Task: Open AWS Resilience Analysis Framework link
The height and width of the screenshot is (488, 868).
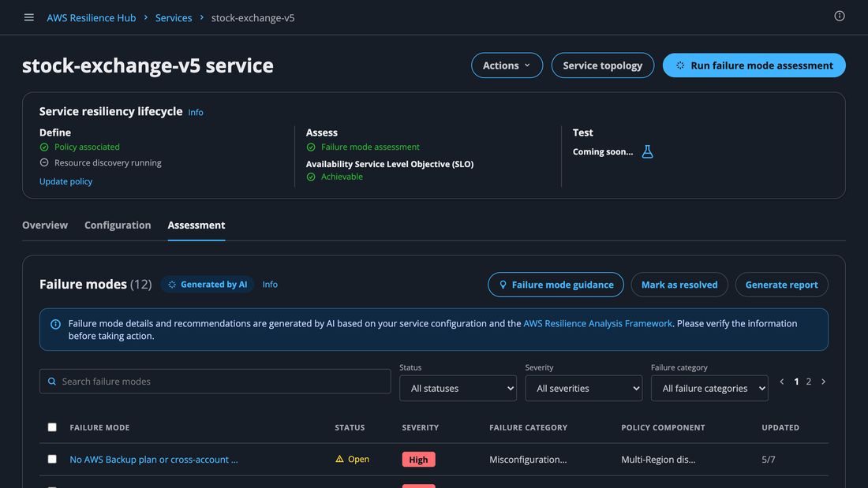Action: (x=597, y=324)
